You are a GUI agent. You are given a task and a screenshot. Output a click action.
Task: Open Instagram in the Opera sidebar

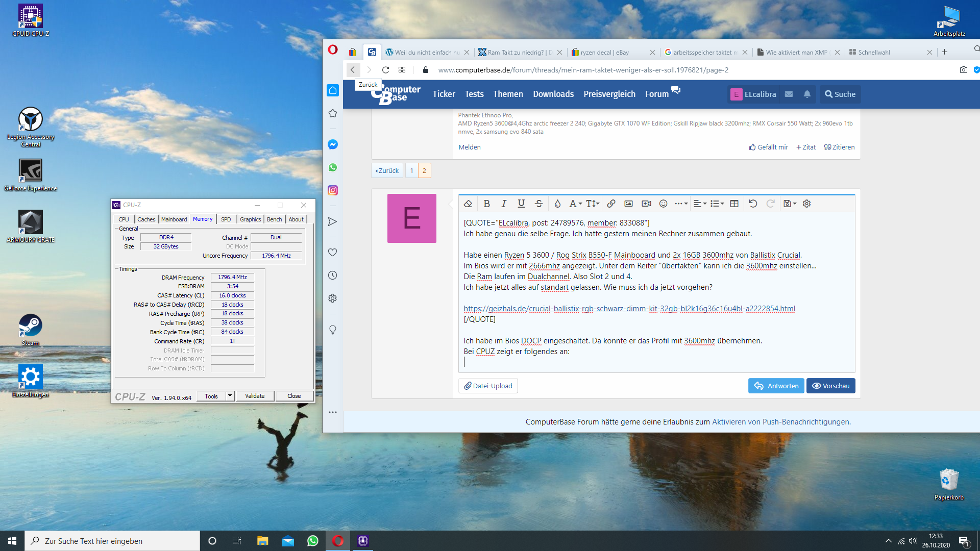[333, 190]
